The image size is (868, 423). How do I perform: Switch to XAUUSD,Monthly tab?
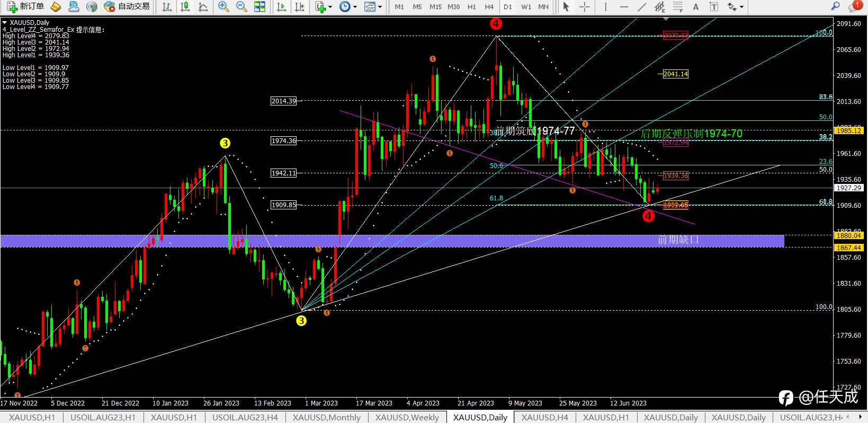(327, 418)
